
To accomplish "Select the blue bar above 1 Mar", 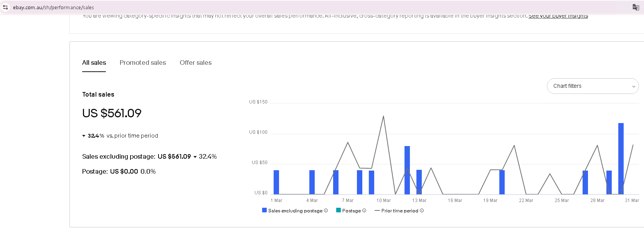I will point(276,182).
